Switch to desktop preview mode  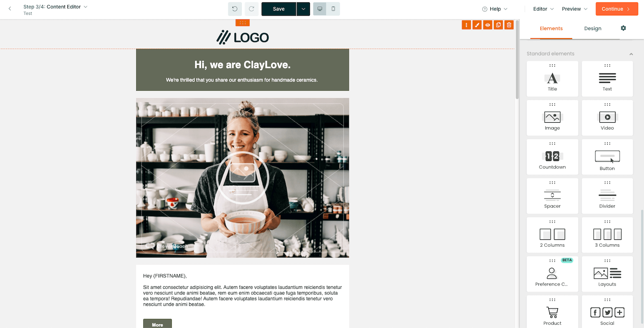tap(320, 9)
